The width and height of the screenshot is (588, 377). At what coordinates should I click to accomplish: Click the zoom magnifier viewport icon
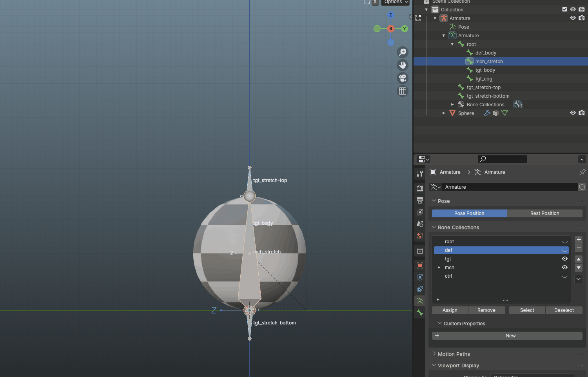403,52
